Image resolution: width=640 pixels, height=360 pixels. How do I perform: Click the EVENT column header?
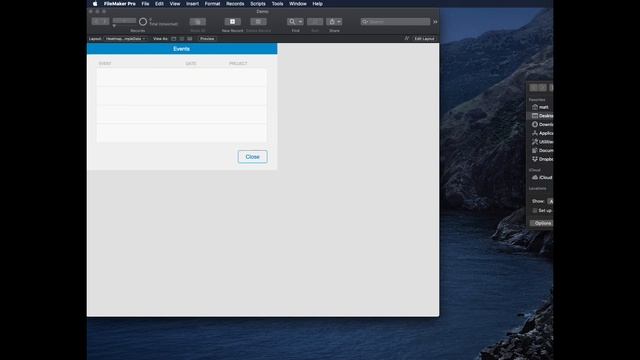point(105,64)
